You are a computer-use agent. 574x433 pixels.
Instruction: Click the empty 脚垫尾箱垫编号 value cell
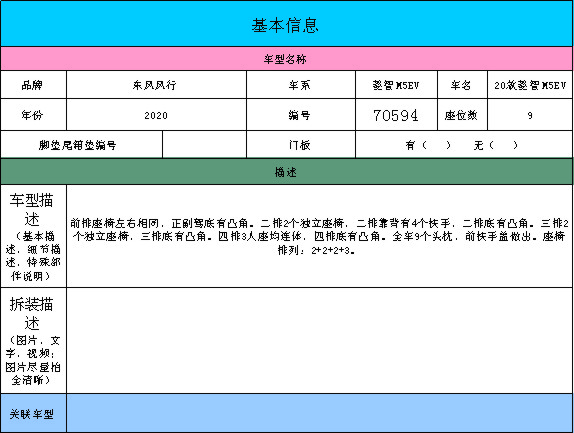click(x=204, y=145)
